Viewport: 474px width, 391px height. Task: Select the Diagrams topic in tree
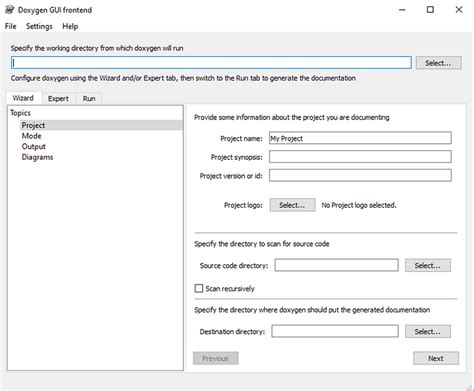[37, 157]
